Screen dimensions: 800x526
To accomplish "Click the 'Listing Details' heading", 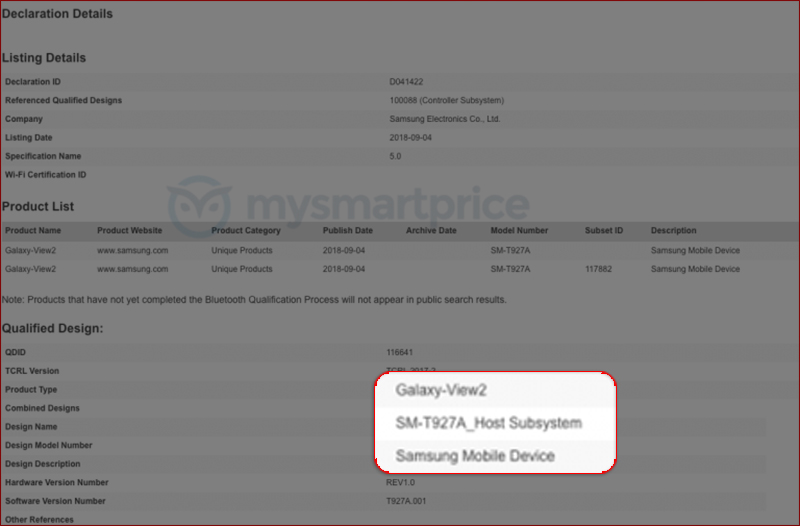I will [44, 58].
